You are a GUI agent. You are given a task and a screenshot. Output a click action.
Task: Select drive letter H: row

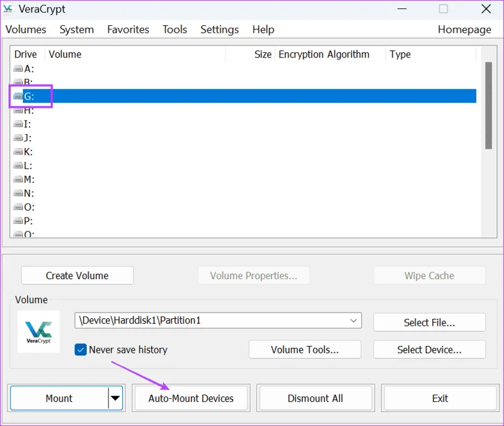[x=243, y=110]
